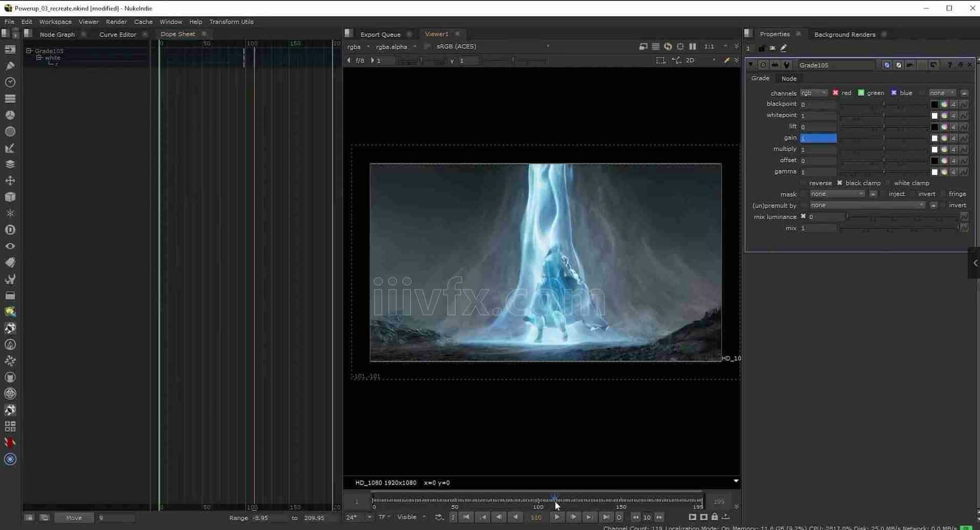This screenshot has height=530, width=980.
Task: Enable the white clamp checkbox
Action: coord(888,183)
